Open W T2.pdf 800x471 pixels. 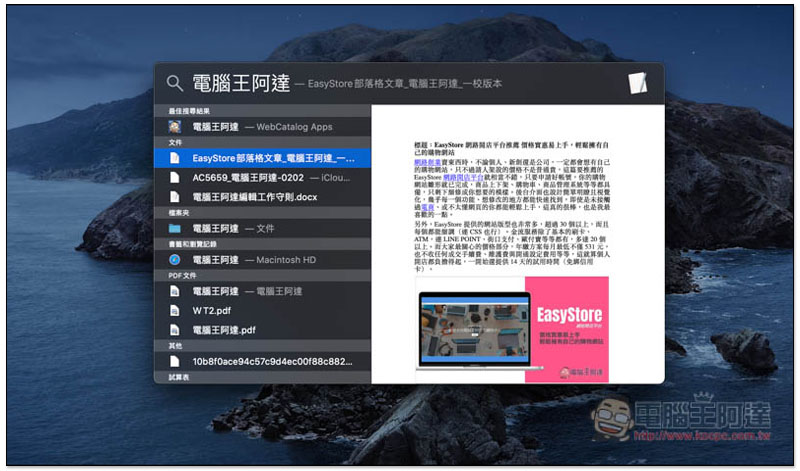pyautogui.click(x=262, y=310)
